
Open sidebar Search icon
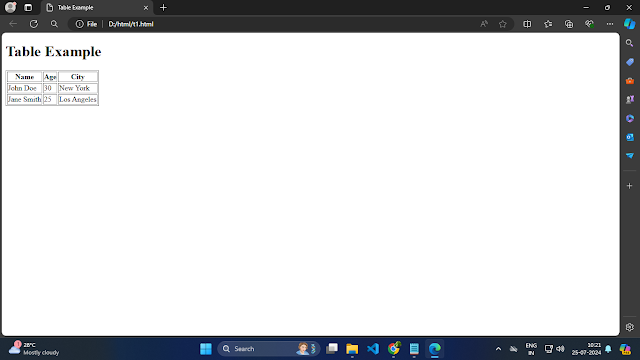click(630, 43)
